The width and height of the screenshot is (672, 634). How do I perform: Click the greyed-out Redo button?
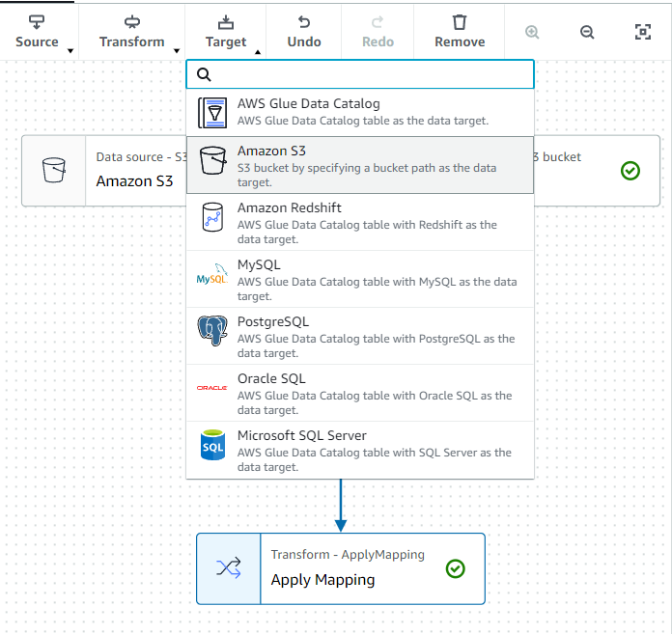tap(378, 32)
